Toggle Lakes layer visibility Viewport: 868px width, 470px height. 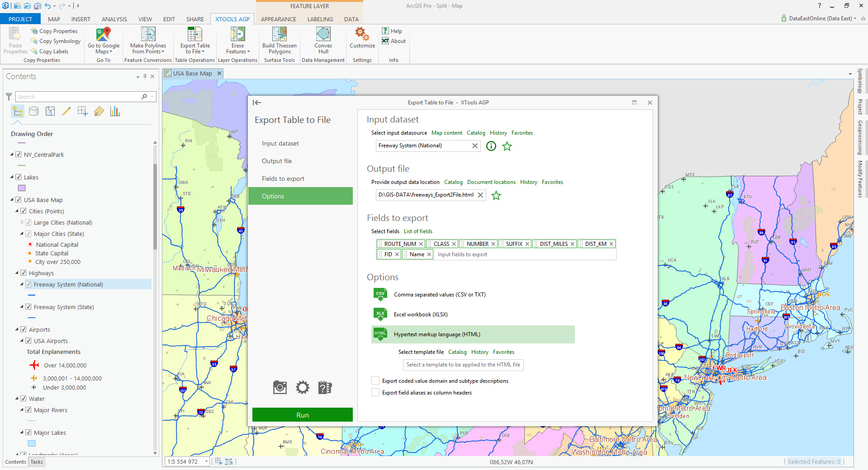pyautogui.click(x=19, y=177)
